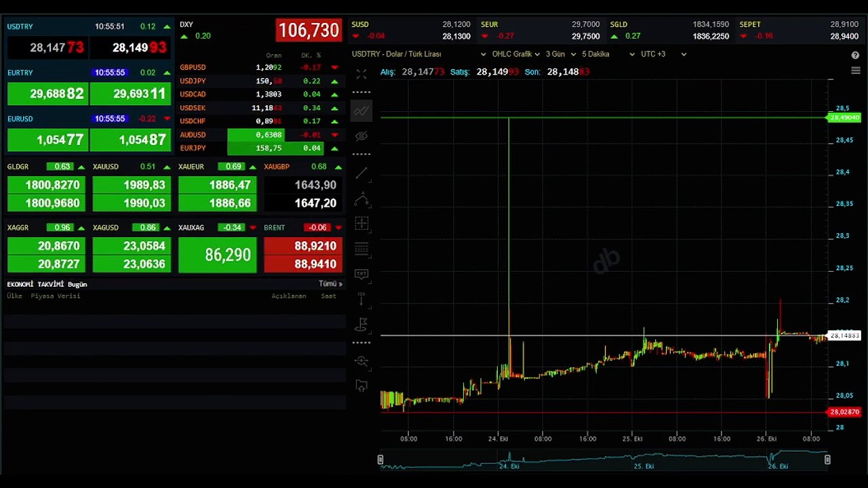Click the XAGUSD price 23,0584
The image size is (868, 488).
132,246
